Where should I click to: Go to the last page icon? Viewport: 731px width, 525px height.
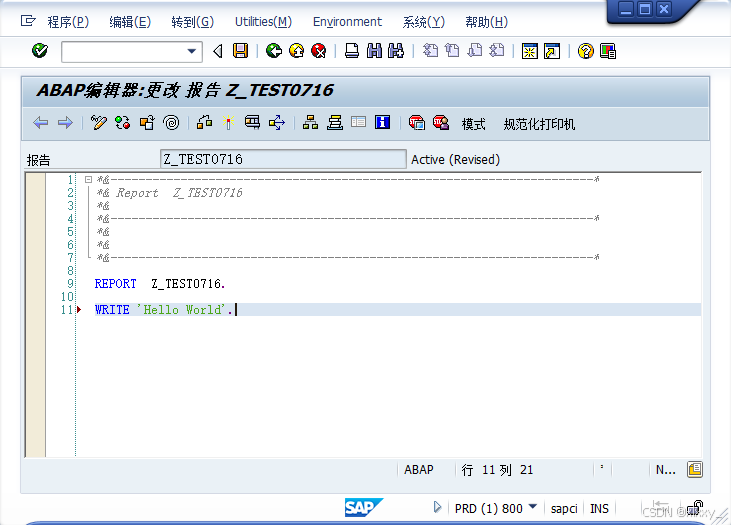point(497,50)
